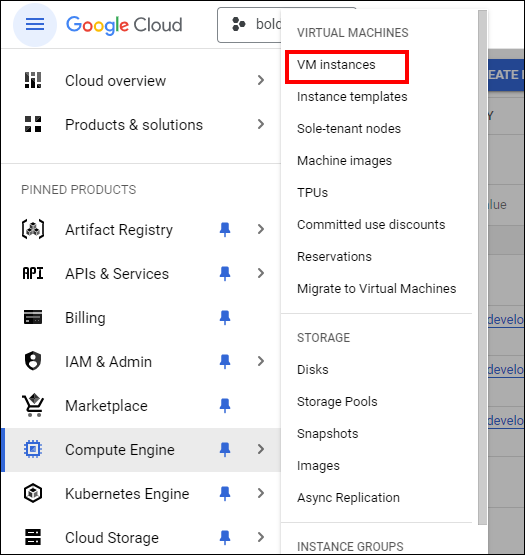Unpin Billing from pinned products

(225, 317)
